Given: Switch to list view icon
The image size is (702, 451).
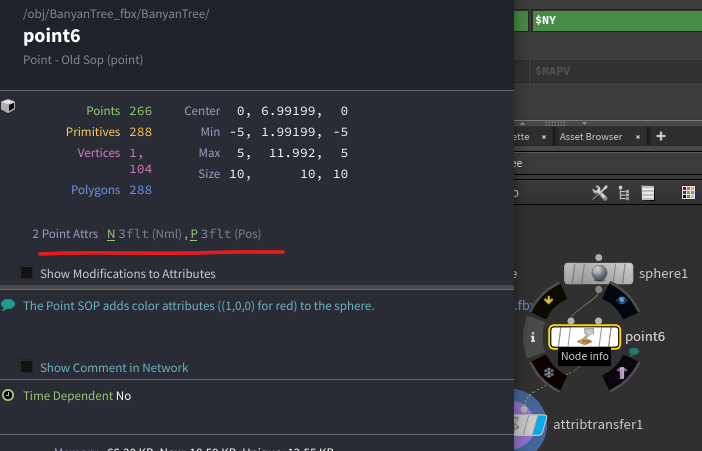Looking at the screenshot, I should coord(648,193).
